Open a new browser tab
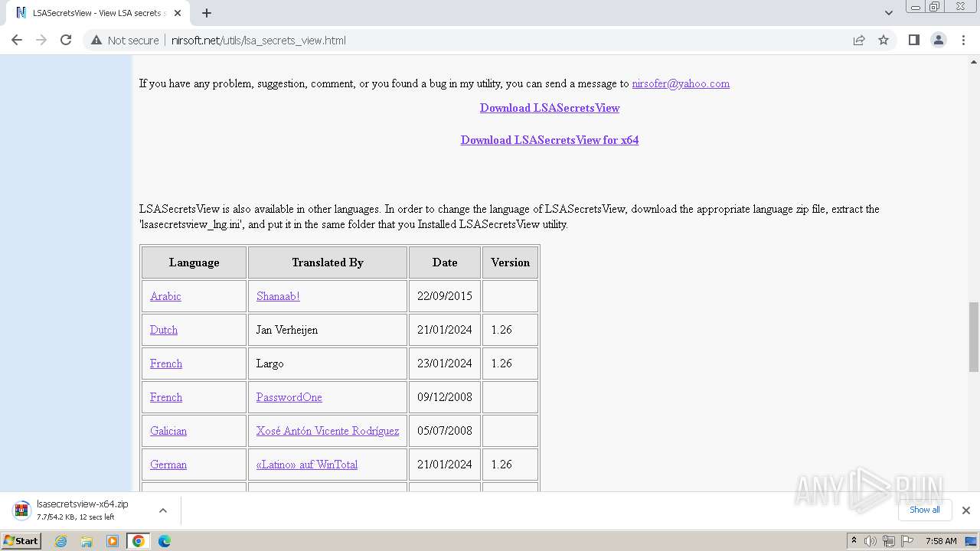Screen dimensions: 980x551 [207, 13]
